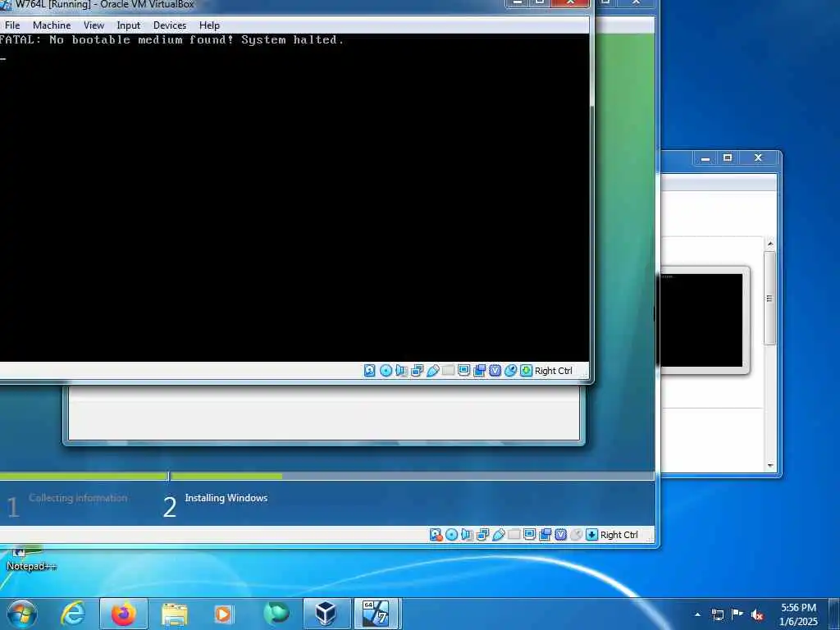The width and height of the screenshot is (840, 630).
Task: Click virtualization V indicator in W764L status bar
Action: 495,371
